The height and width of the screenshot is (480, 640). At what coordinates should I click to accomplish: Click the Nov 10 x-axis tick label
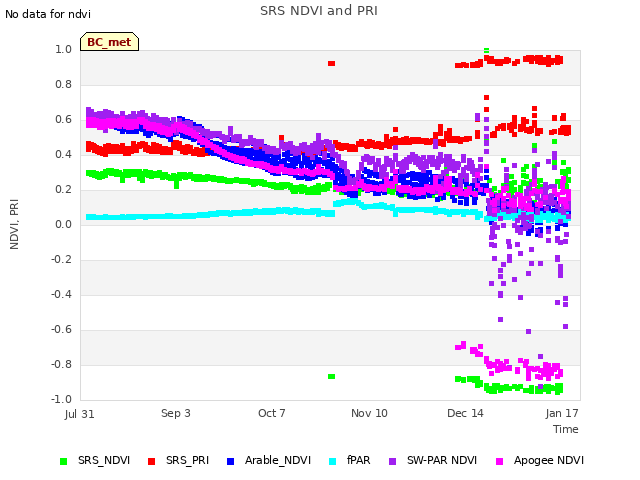click(x=369, y=413)
